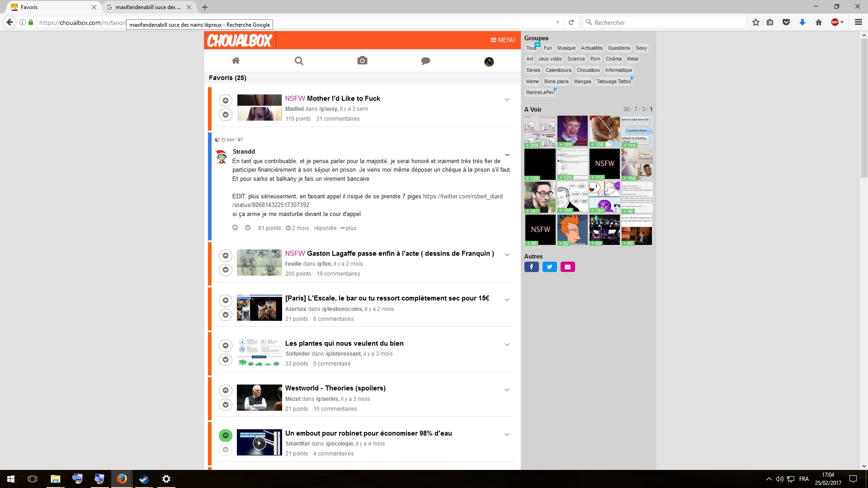Open File Explorer from the taskbar

pos(55,479)
